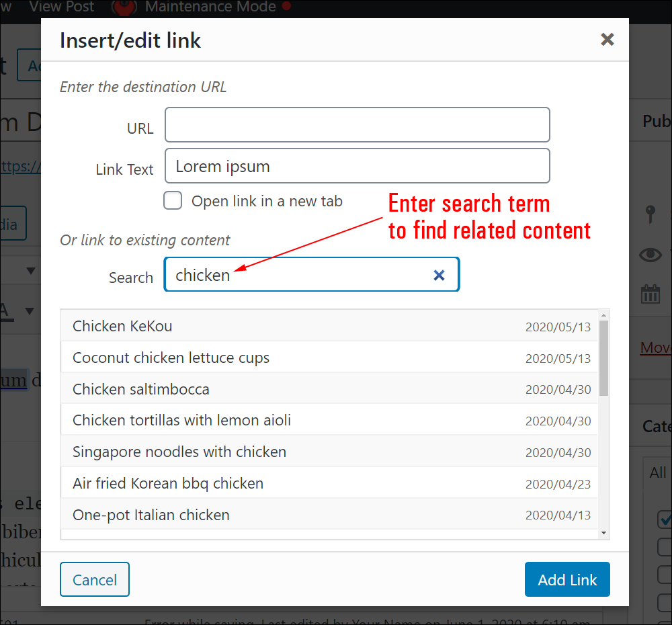Select Singapore noodles with chicken result
The width and height of the screenshot is (672, 625).
(329, 452)
